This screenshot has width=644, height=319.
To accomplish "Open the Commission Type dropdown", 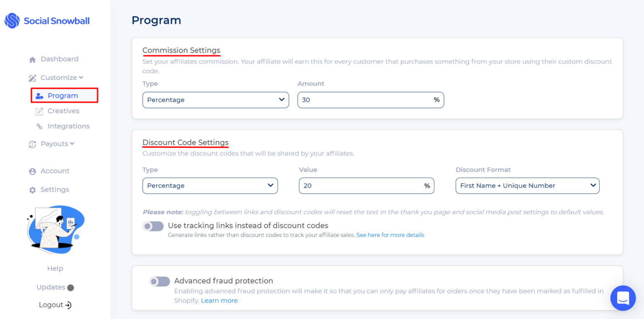I will [x=216, y=100].
